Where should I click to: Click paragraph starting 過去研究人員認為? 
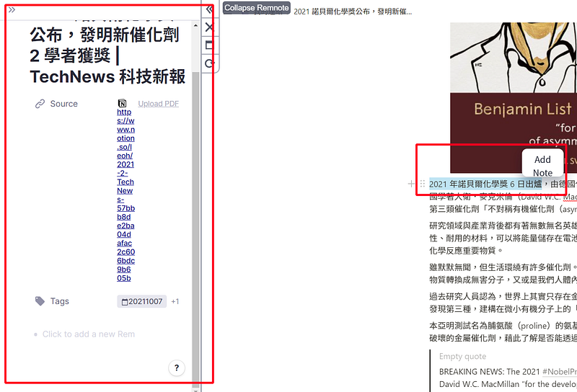(x=503, y=303)
